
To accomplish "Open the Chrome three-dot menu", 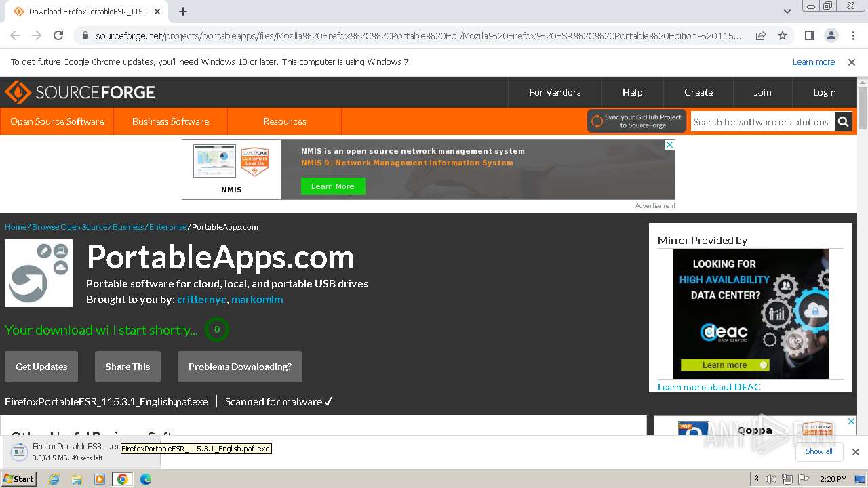I will [852, 35].
